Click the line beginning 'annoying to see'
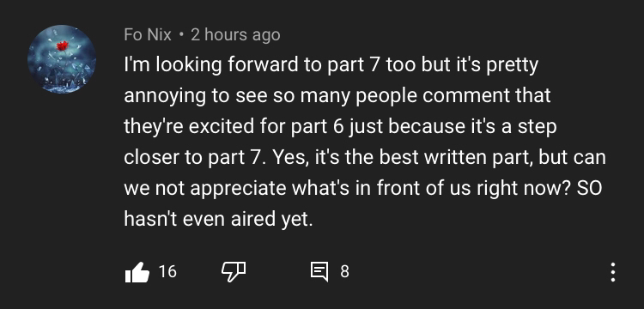 click(x=337, y=95)
